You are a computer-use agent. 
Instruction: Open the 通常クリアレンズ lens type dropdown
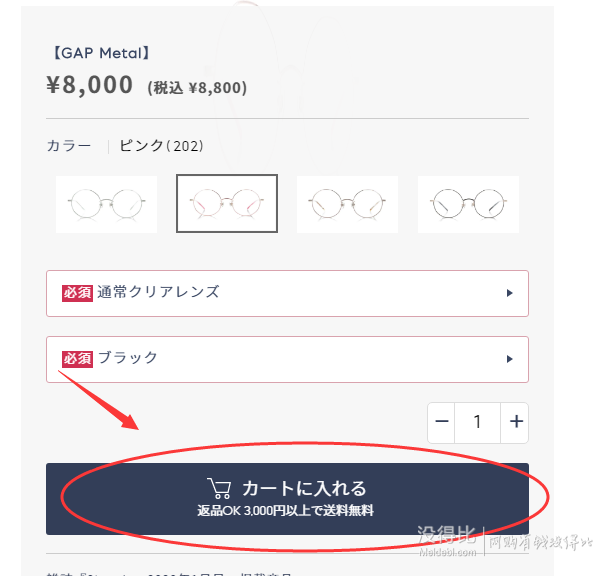pyautogui.click(x=287, y=294)
